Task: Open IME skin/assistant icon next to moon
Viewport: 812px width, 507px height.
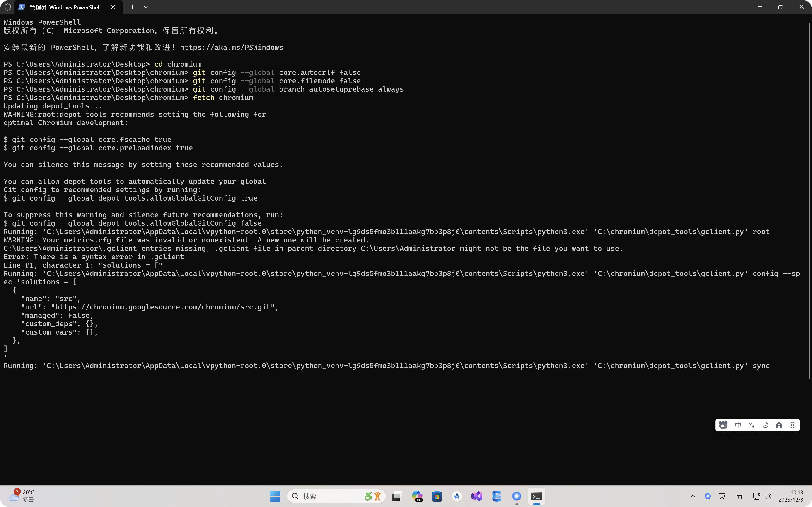Action: point(779,425)
